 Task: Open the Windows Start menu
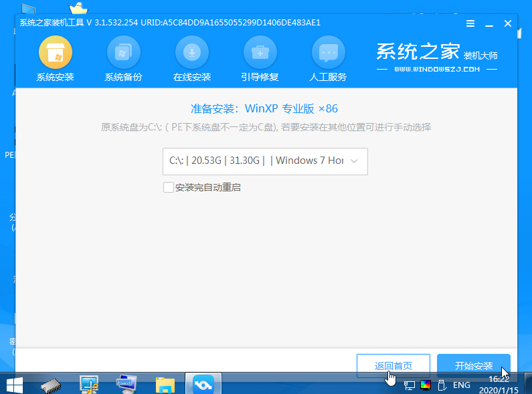pyautogui.click(x=14, y=384)
